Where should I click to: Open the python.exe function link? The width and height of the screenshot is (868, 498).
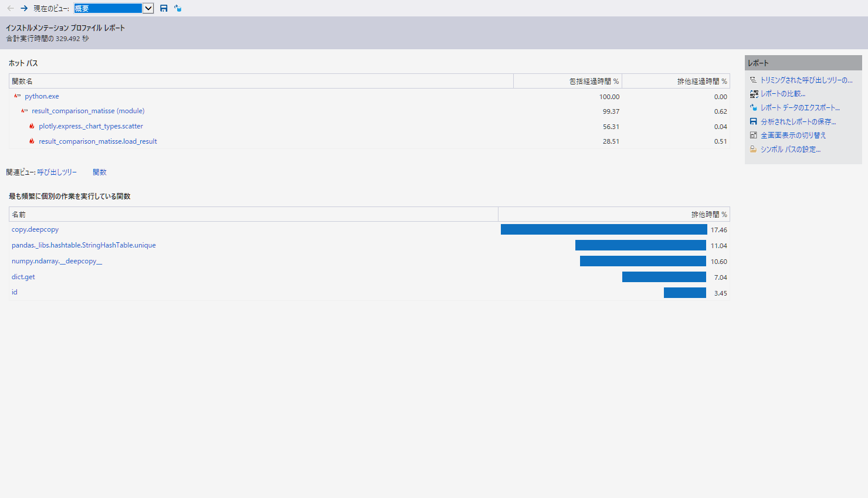[x=42, y=96]
